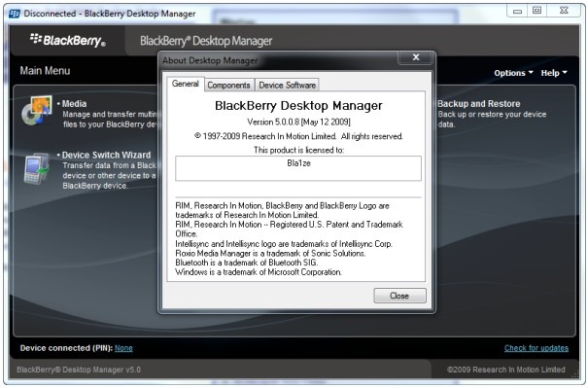Maximize the Desktop Manager window
The width and height of the screenshot is (588, 388).
[537, 11]
